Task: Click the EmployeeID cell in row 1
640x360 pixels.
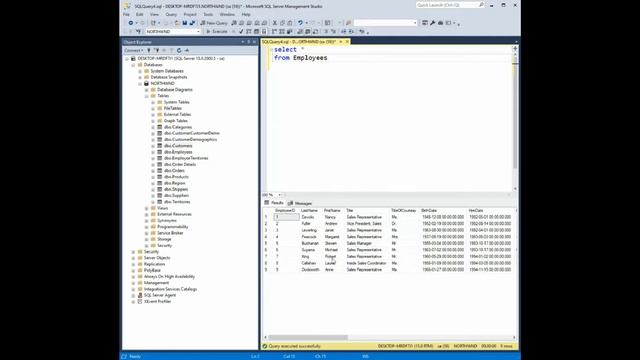Action: click(286, 217)
